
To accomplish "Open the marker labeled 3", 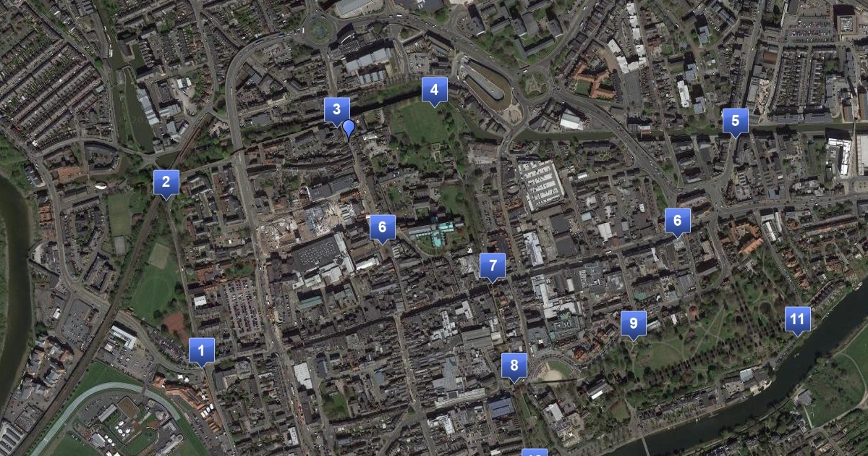I will [x=337, y=111].
